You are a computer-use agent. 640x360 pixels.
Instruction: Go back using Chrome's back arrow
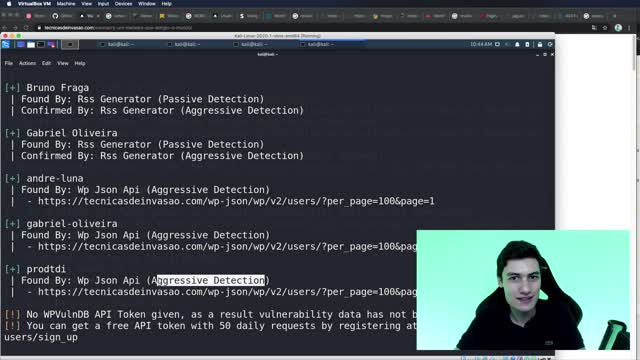coord(5,27)
